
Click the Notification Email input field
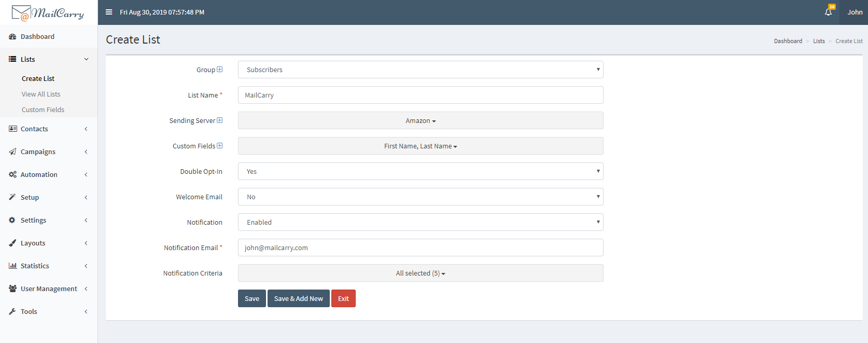tap(421, 248)
